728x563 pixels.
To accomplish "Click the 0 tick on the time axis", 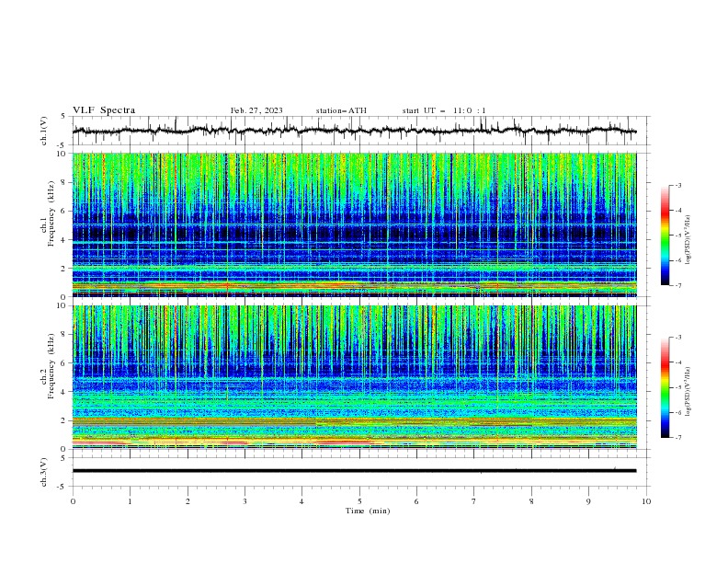I will (x=73, y=501).
